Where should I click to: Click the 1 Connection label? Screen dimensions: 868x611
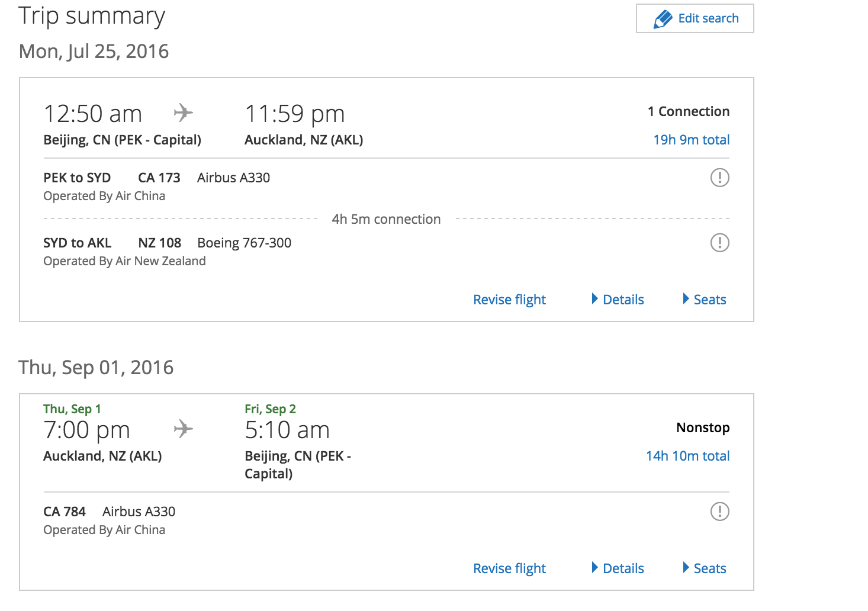(x=688, y=112)
